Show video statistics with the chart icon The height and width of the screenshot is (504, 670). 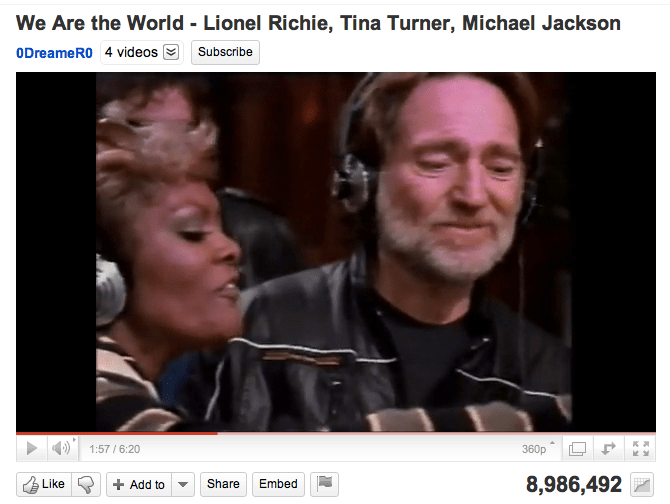coord(642,485)
